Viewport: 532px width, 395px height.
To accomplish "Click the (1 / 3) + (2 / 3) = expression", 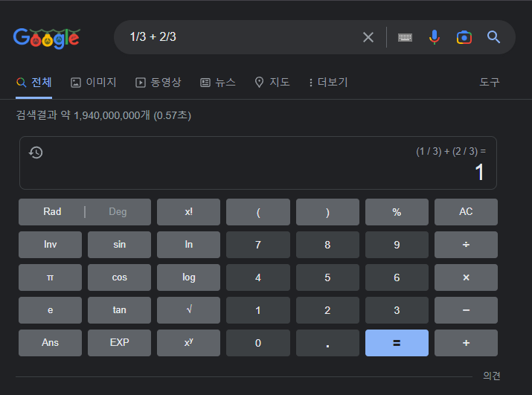I will point(451,151).
